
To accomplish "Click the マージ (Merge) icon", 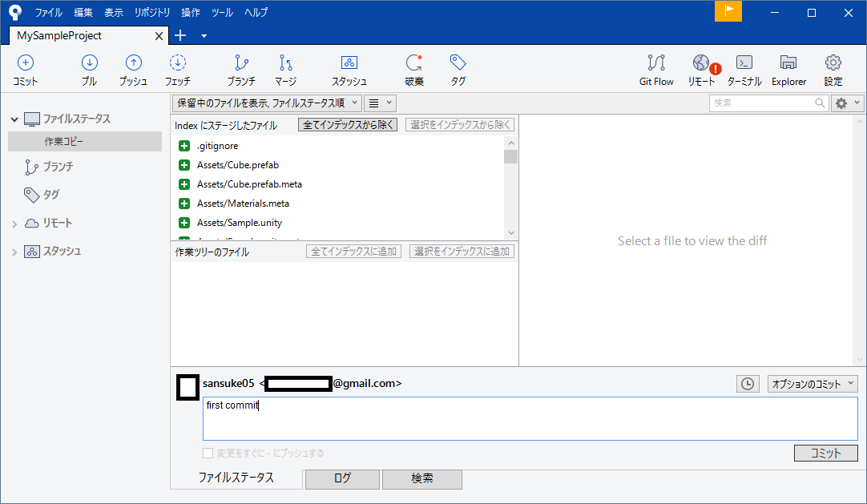I will [x=284, y=69].
